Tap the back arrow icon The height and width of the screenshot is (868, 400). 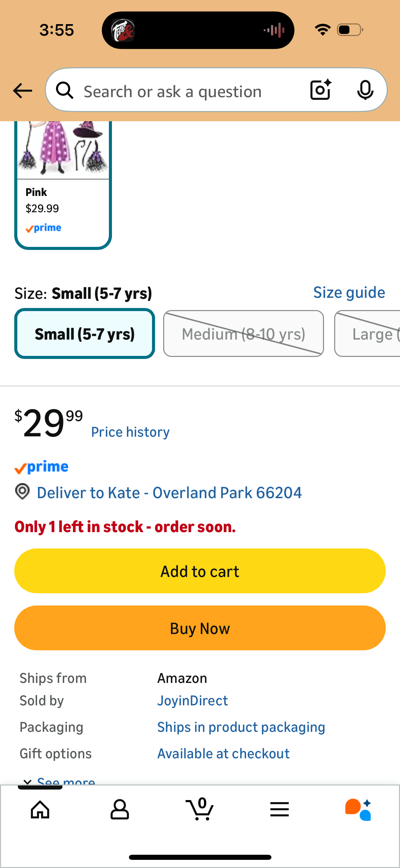[22, 91]
